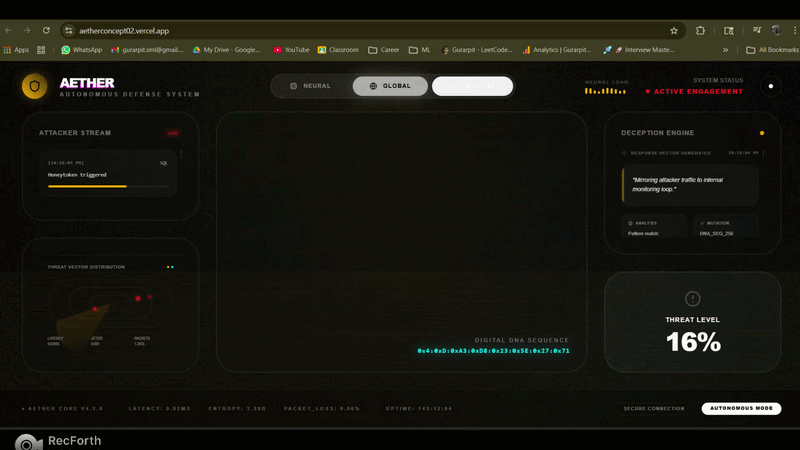Focus the address bar URL field
Screen dimensions: 800x450
point(372,31)
